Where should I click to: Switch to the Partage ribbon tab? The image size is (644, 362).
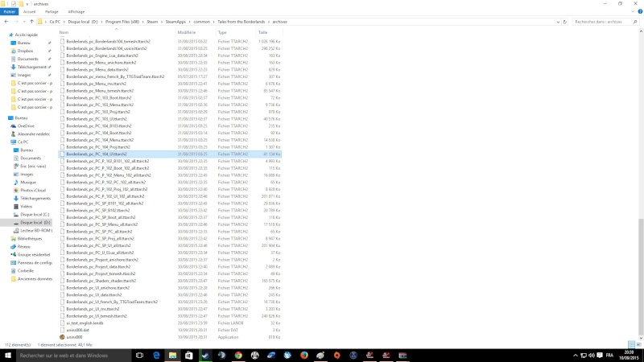pyautogui.click(x=52, y=12)
